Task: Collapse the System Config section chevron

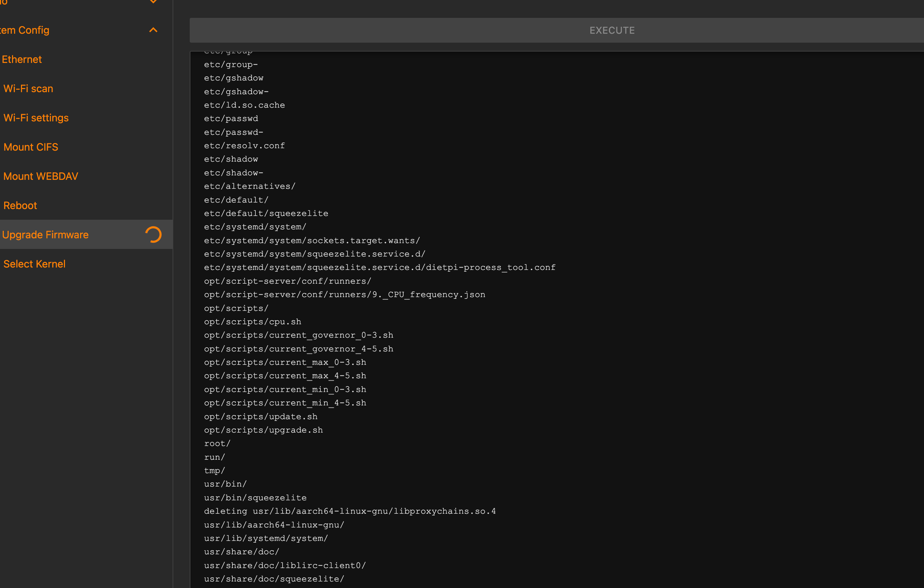Action: click(153, 30)
